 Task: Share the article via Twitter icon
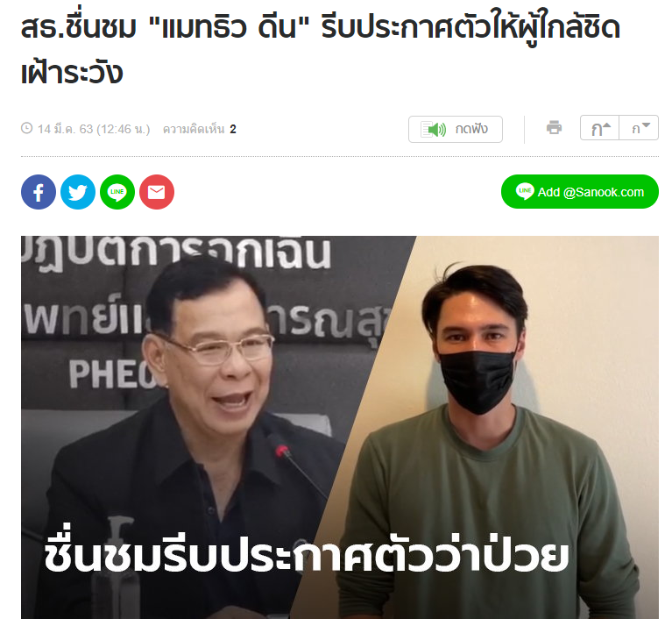pos(78,192)
